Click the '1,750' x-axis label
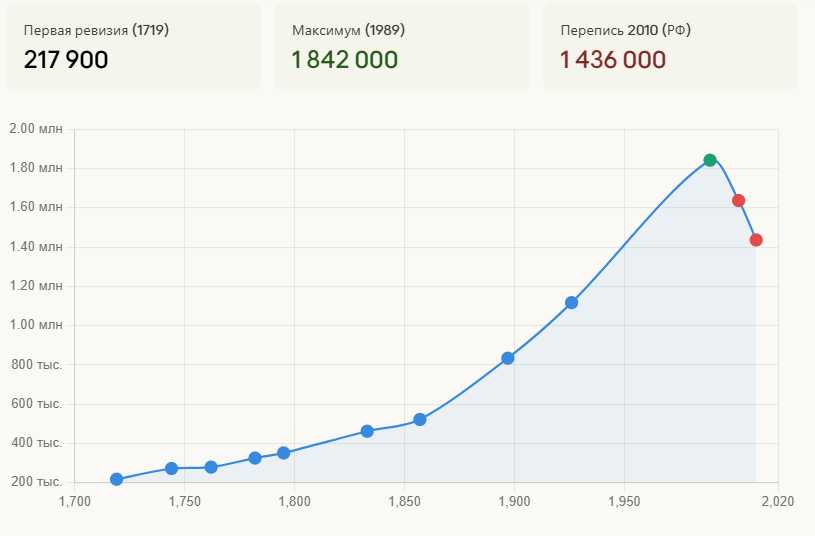Image resolution: width=815 pixels, height=536 pixels. [185, 502]
